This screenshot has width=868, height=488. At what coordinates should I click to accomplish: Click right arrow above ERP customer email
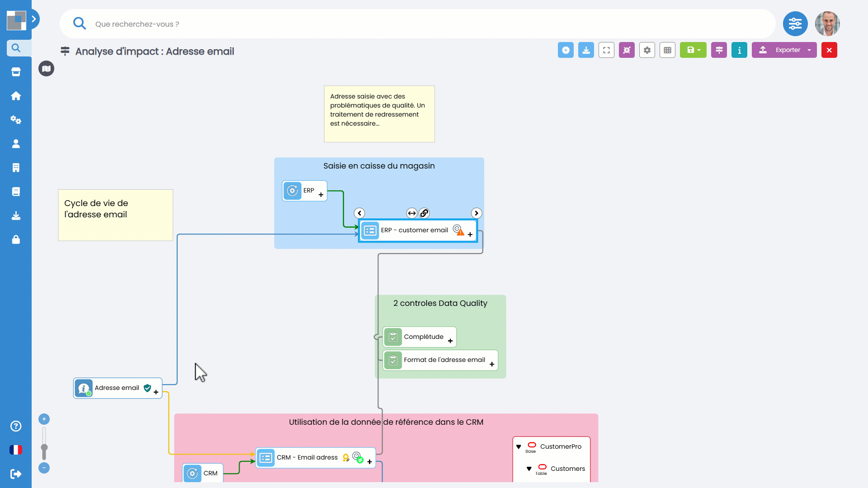click(476, 213)
